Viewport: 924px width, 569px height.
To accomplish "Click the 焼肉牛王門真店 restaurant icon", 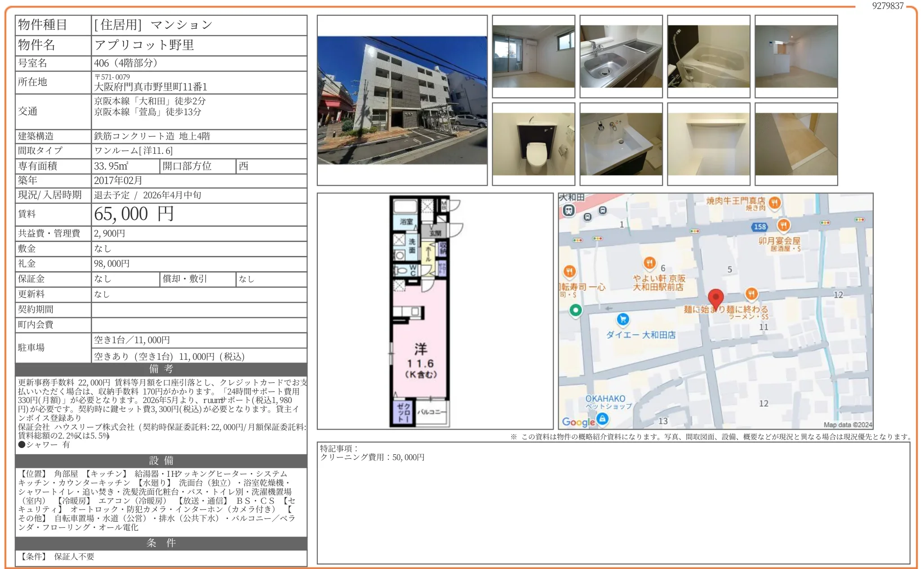I will click(774, 203).
